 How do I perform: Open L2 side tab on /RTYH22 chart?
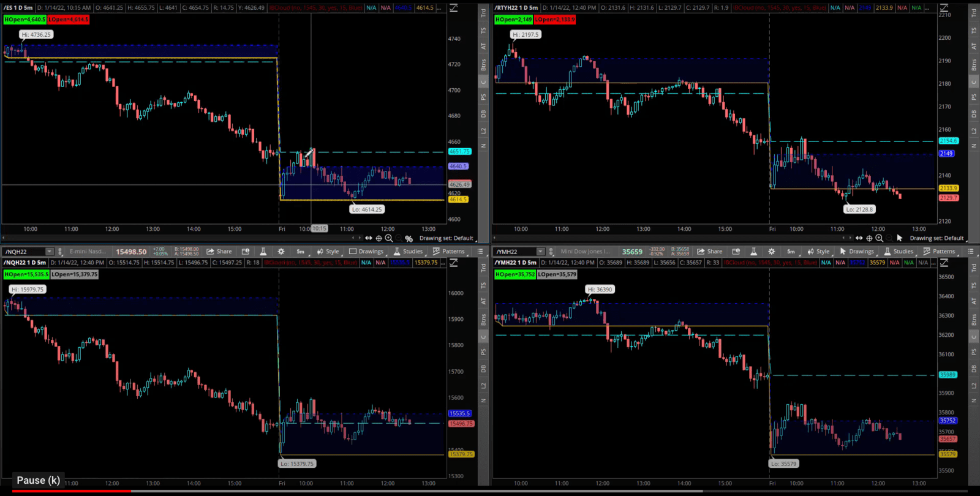coord(974,131)
